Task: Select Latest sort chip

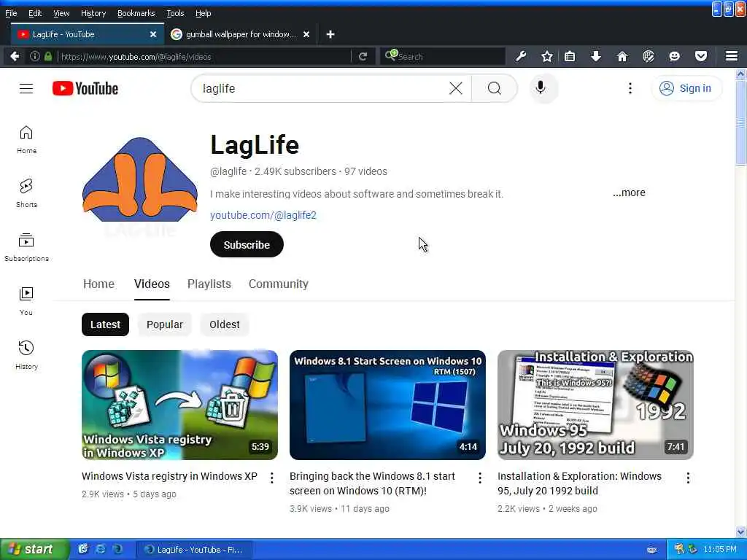Action: coord(105,324)
